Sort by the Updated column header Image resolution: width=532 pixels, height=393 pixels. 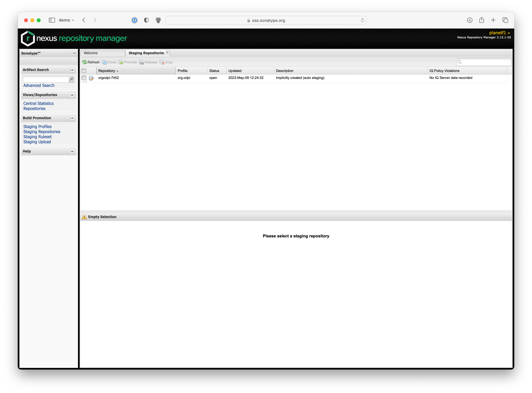tap(250, 71)
